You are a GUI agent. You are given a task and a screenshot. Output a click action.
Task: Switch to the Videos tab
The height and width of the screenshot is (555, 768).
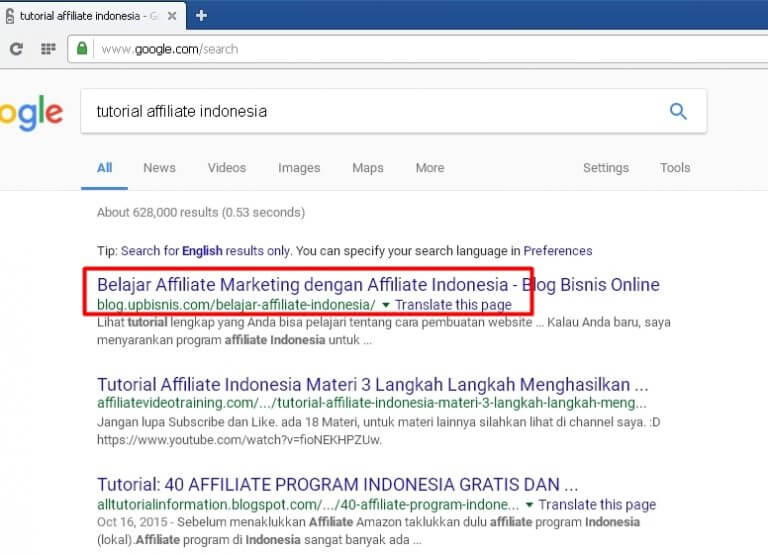pyautogui.click(x=227, y=168)
